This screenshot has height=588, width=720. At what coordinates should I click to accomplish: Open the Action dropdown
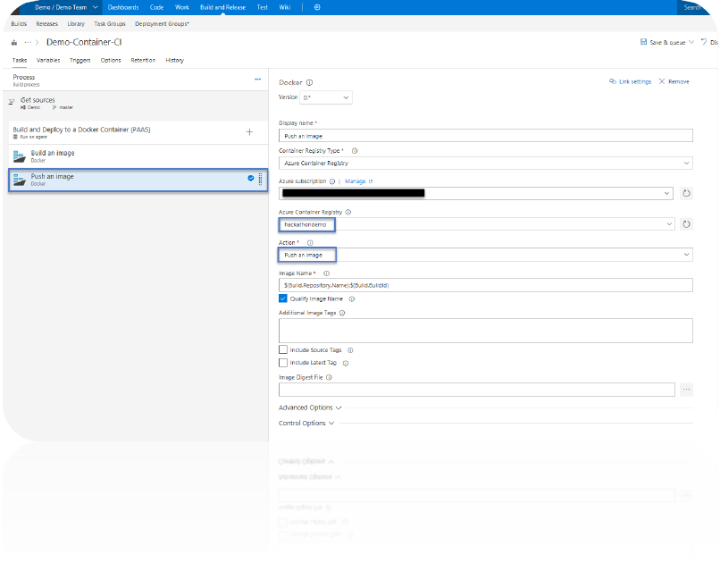pos(486,255)
